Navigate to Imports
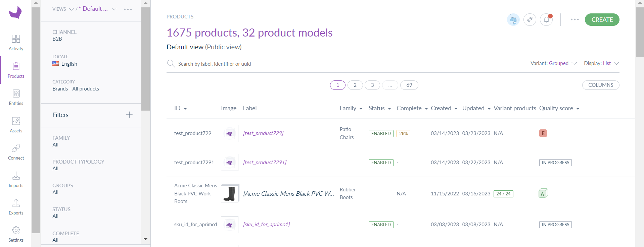644x247 pixels. pyautogui.click(x=16, y=179)
